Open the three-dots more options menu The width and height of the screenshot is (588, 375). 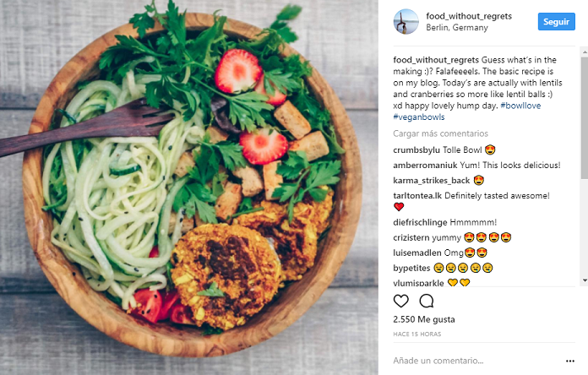[570, 361]
